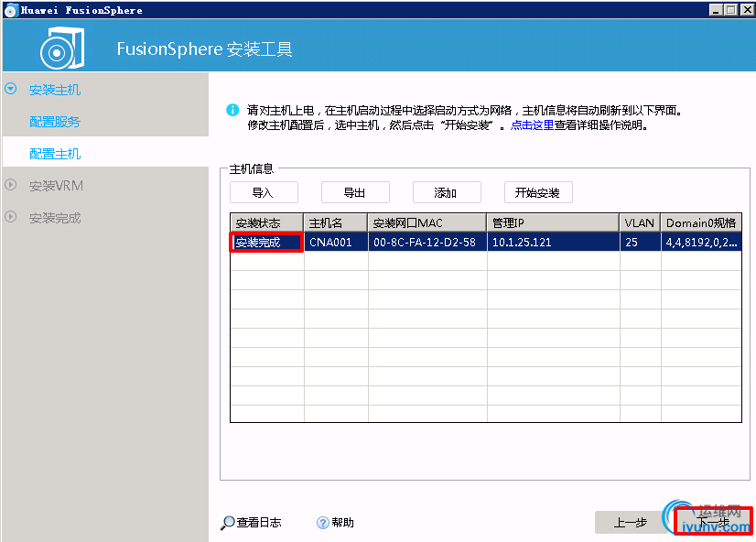Image resolution: width=756 pixels, height=542 pixels.
Task: Select the VLAN value 25 cell
Action: [640, 242]
